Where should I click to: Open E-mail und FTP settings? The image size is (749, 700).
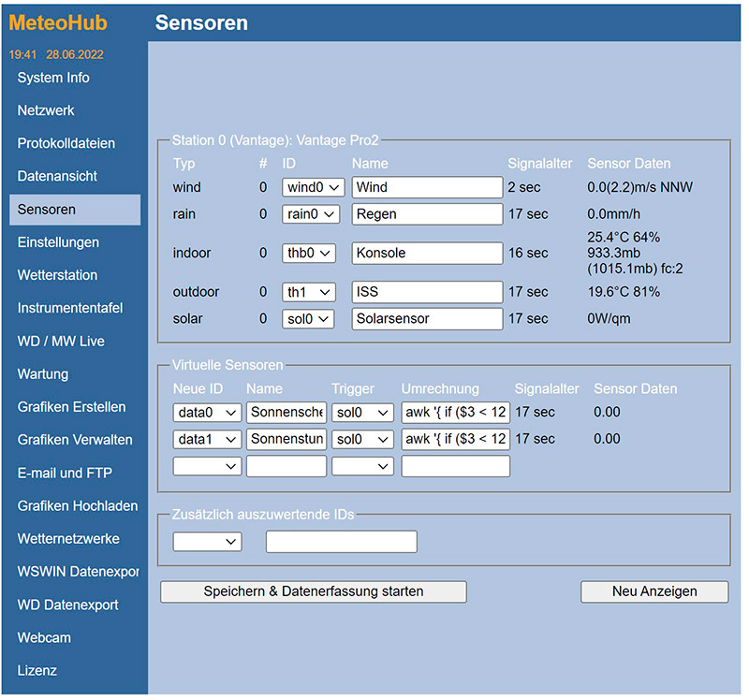(65, 474)
